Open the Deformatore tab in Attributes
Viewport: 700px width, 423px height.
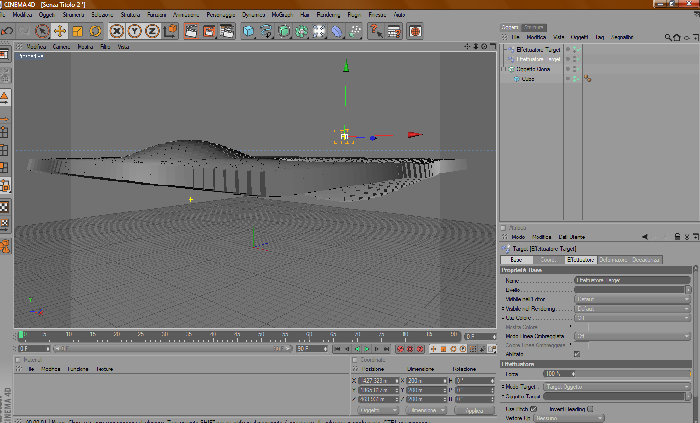[x=613, y=260]
